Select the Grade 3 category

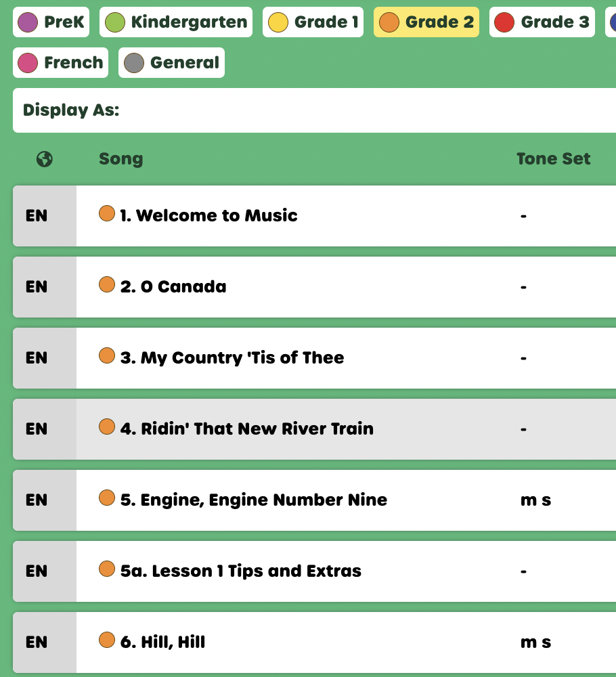[x=542, y=21]
